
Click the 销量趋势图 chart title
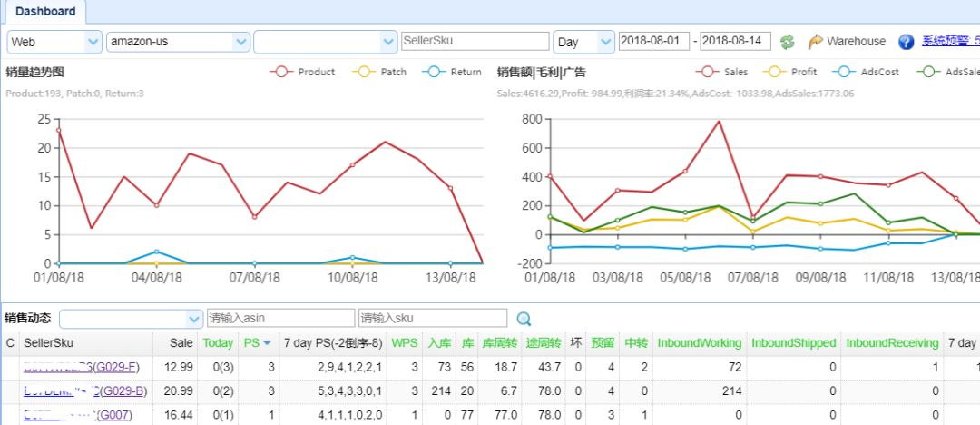tap(35, 72)
